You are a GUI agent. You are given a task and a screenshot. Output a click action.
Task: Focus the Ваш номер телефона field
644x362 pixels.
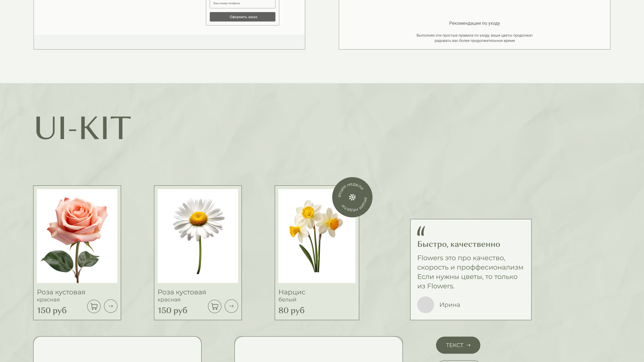(242, 3)
